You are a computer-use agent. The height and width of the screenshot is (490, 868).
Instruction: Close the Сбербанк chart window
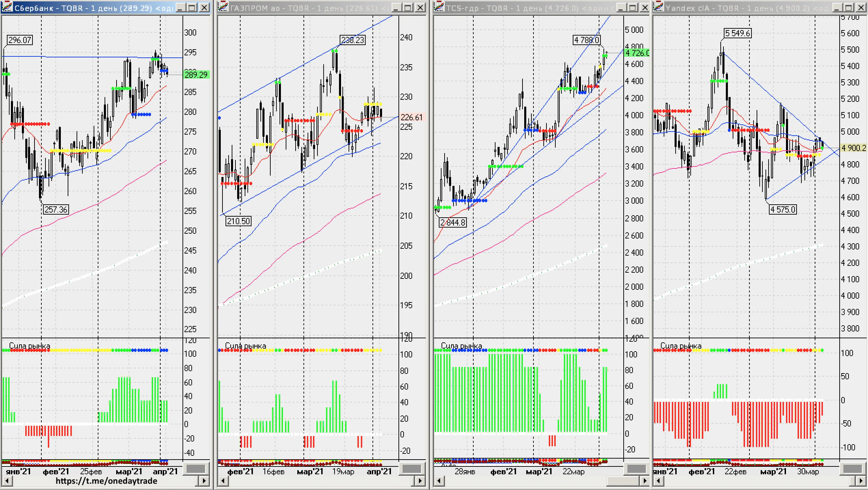204,7
